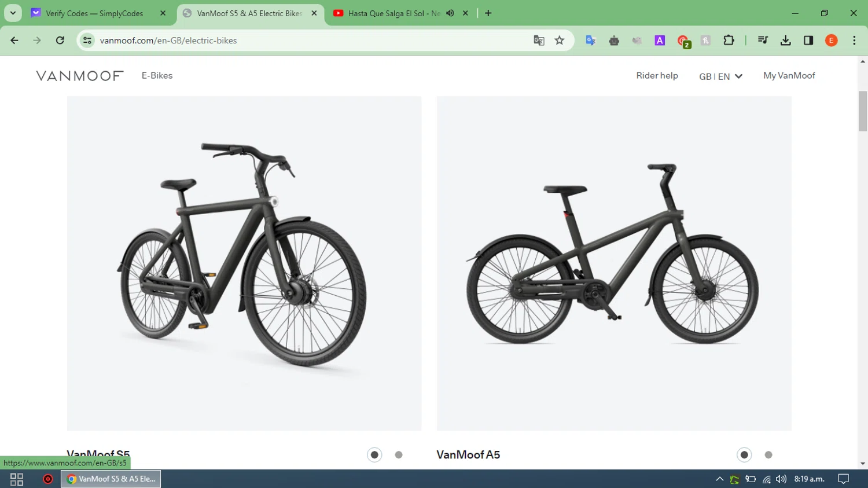
Task: Select dark color swatch for VanMoof A5
Action: (x=744, y=455)
